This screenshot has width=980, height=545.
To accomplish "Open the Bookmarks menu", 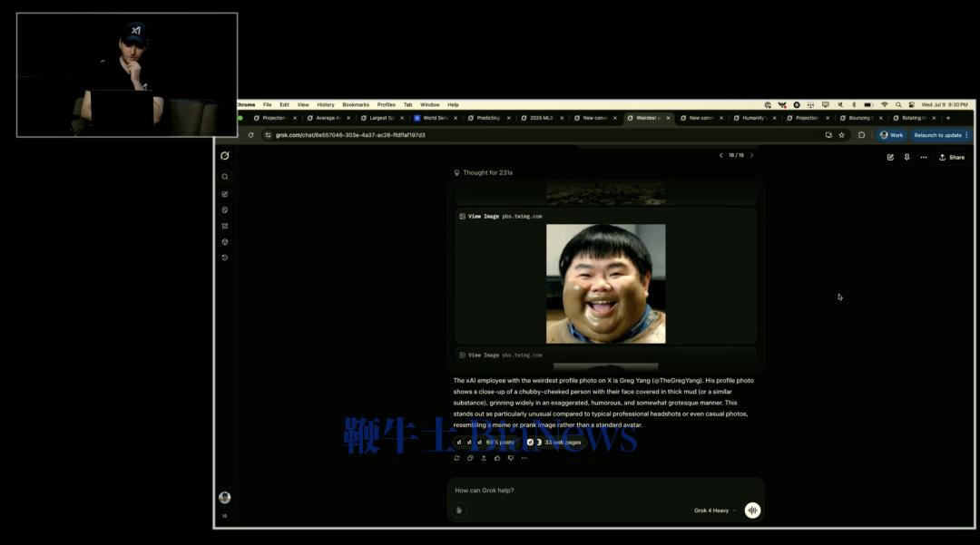I will tap(356, 105).
